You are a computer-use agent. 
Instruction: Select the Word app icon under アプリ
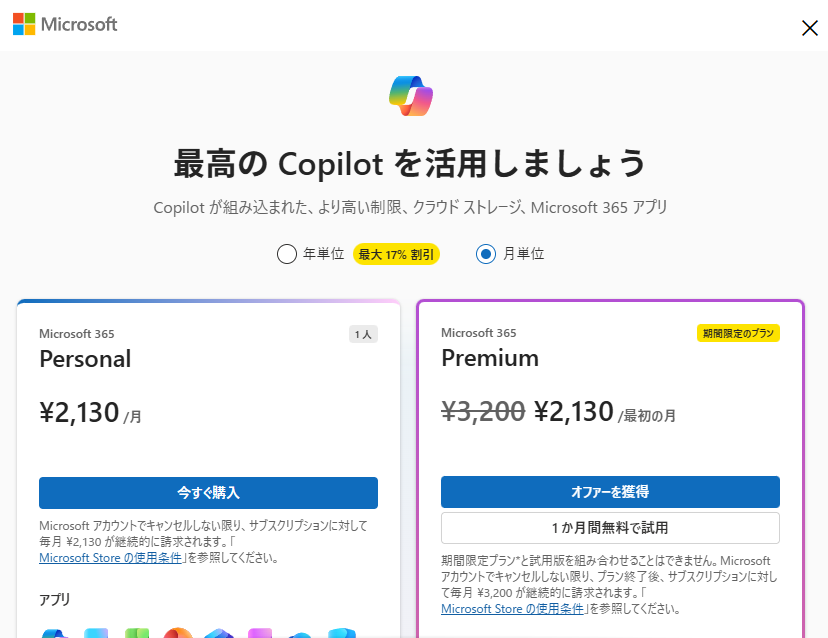pos(95,632)
